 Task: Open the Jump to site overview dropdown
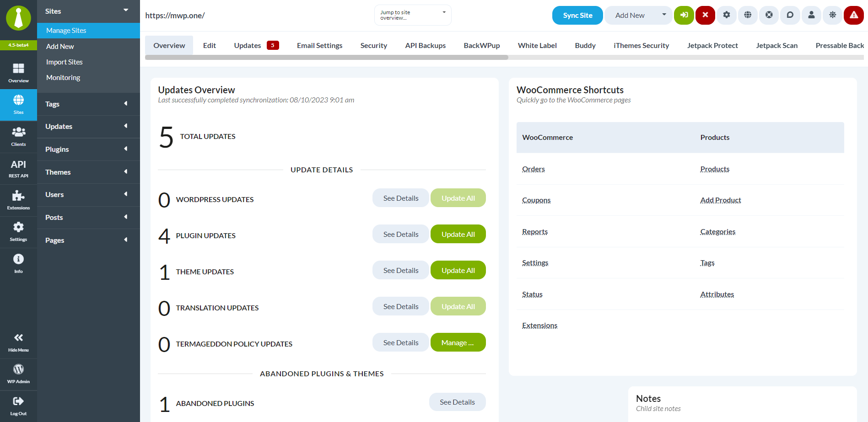(413, 15)
